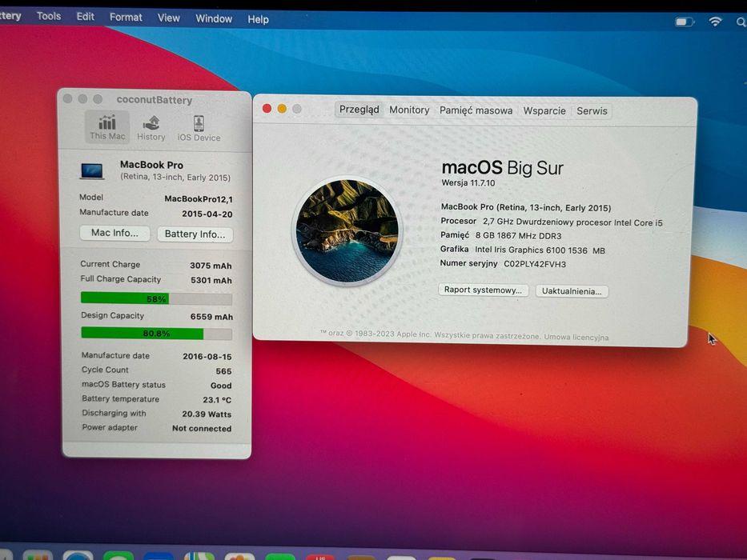
Task: Open the Tools menu
Action: [x=49, y=16]
